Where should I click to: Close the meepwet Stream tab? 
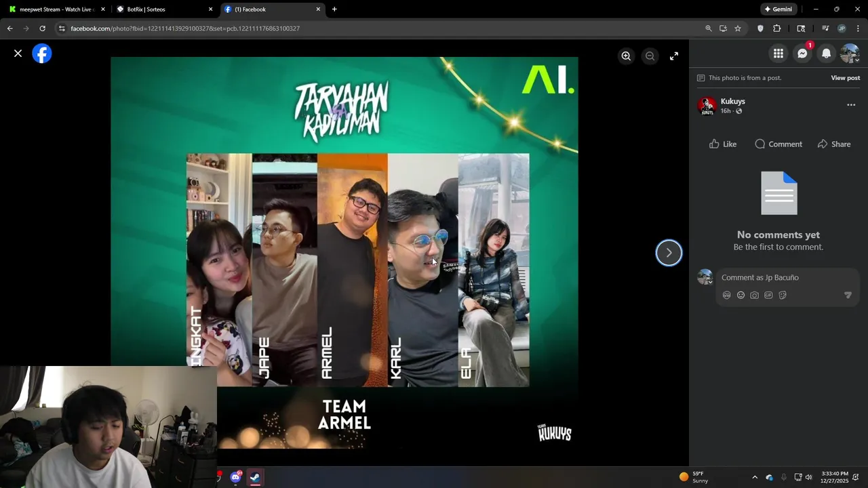point(103,9)
